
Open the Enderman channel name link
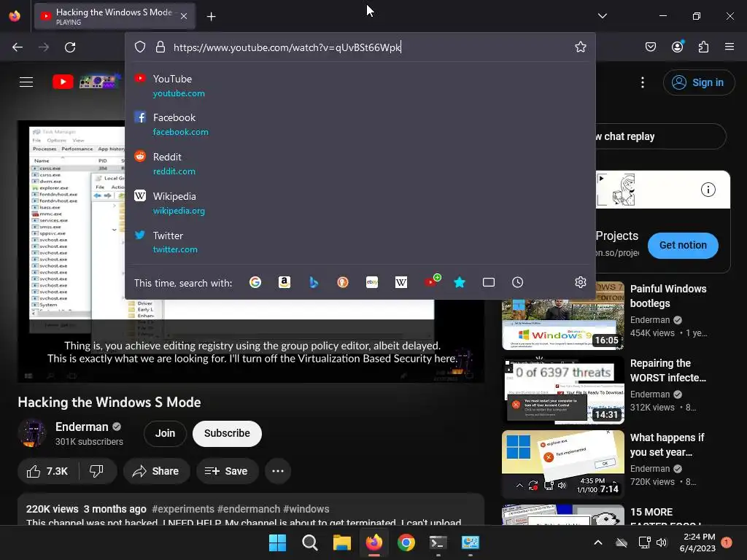pos(82,427)
